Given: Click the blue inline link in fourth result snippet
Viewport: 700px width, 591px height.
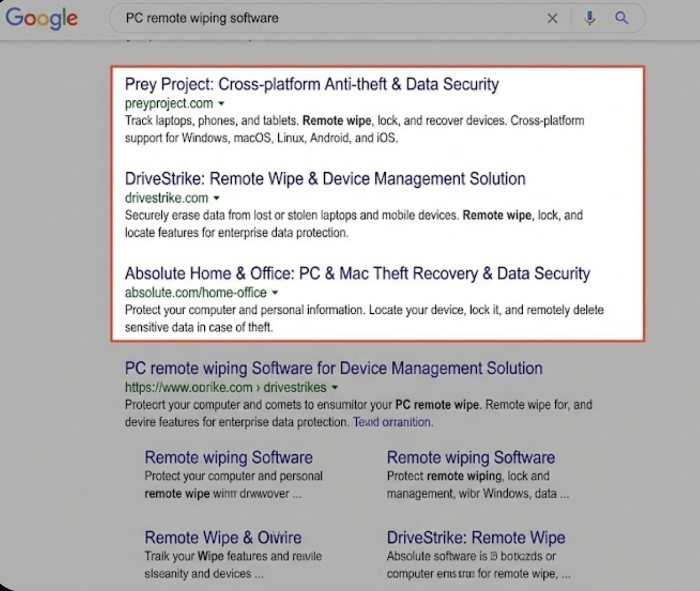Looking at the screenshot, I should [391, 422].
